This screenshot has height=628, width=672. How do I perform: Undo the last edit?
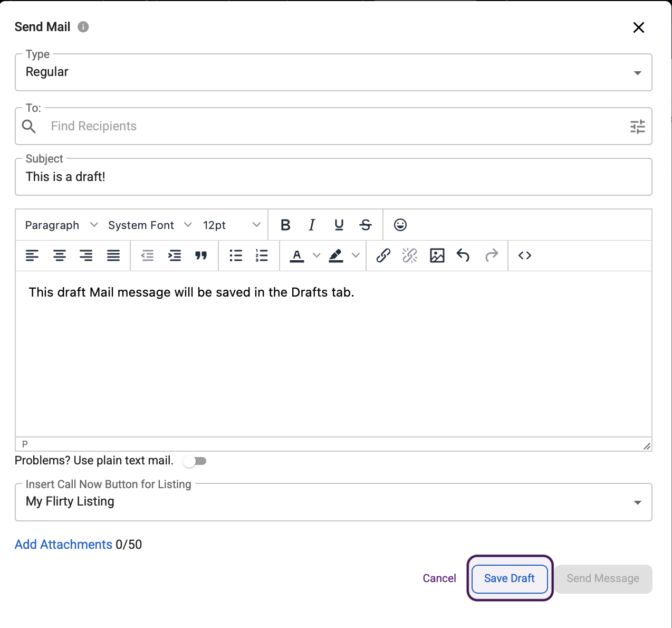point(463,256)
